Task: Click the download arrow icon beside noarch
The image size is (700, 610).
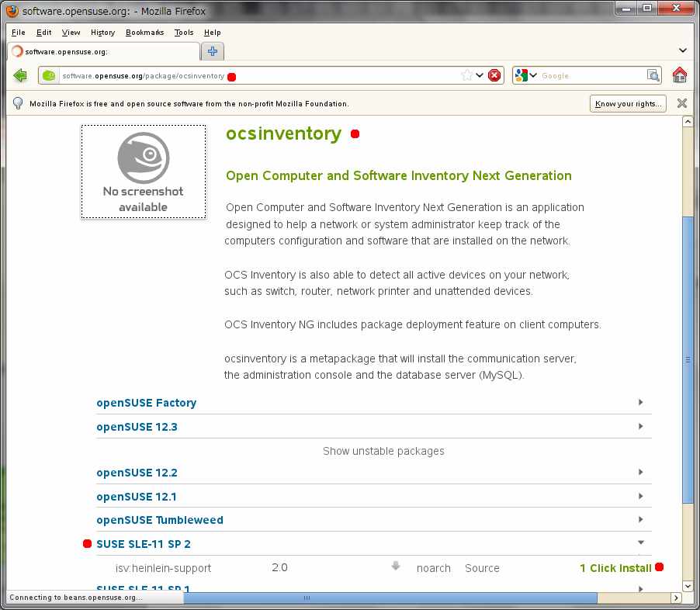Action: pyautogui.click(x=396, y=567)
